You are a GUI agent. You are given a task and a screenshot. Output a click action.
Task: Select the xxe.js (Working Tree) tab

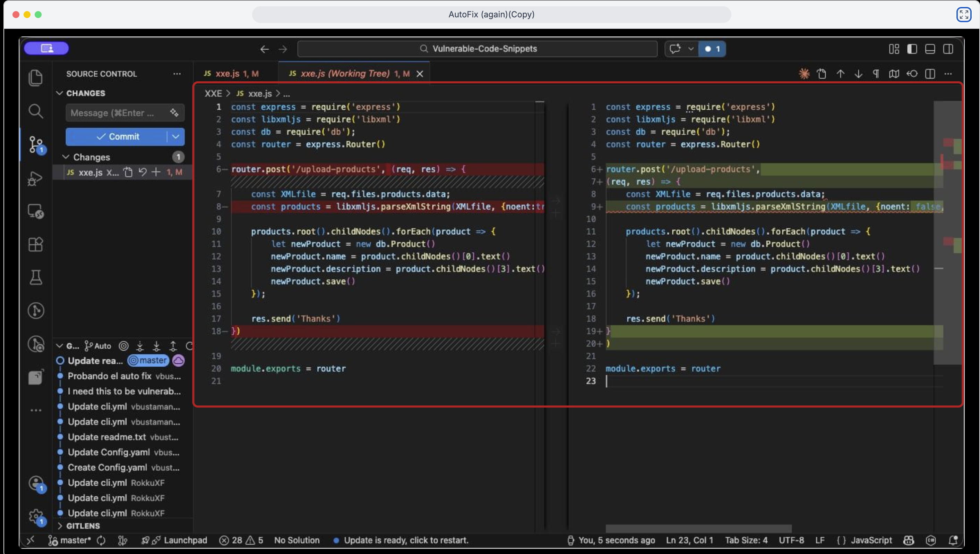(344, 74)
